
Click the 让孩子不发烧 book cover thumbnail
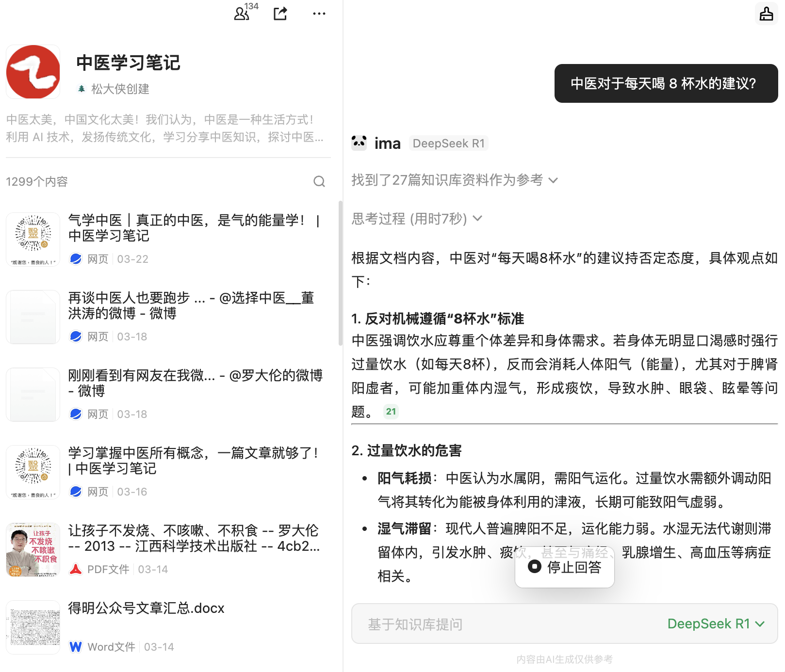33,549
